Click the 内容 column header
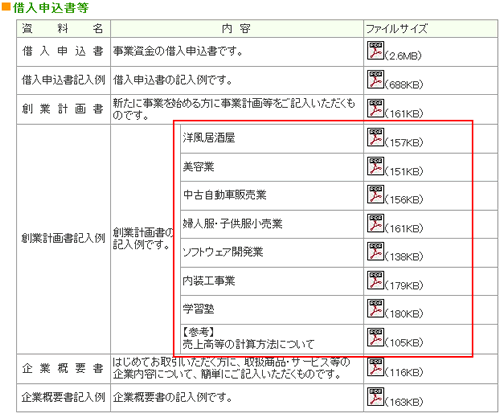Image resolution: width=500 pixels, height=414 pixels. (x=236, y=28)
